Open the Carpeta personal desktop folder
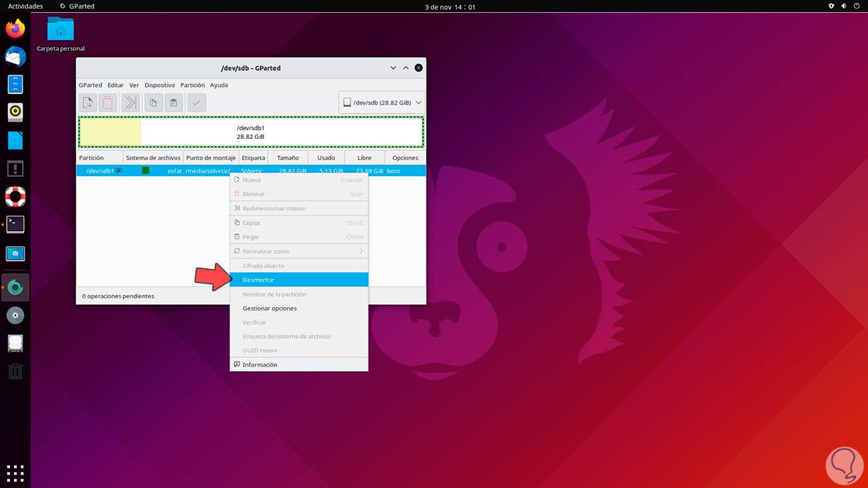The width and height of the screenshot is (868, 488). tap(61, 34)
